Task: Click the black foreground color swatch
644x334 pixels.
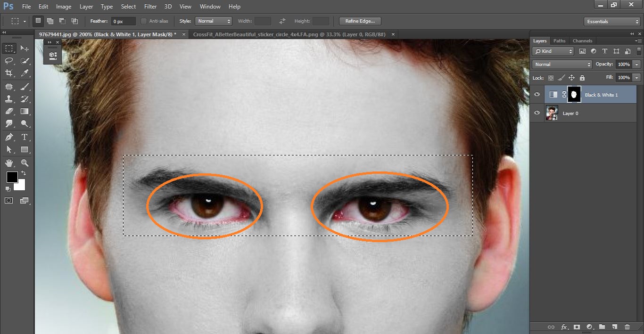Action: [12, 178]
